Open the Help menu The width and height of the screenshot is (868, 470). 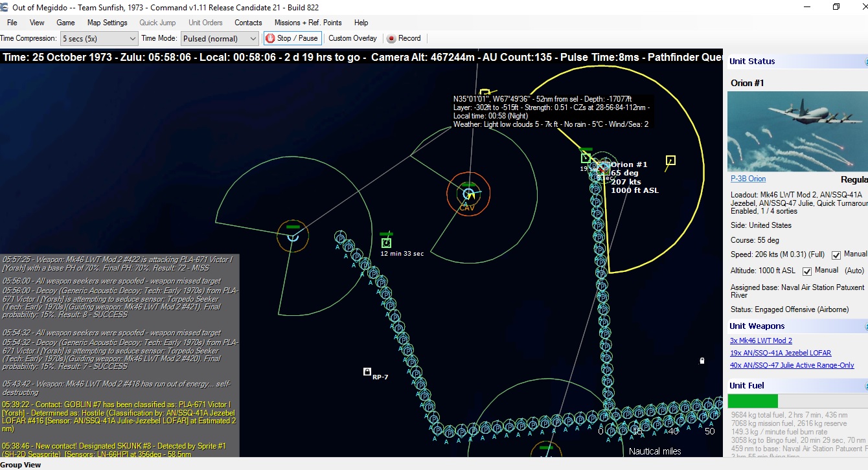pyautogui.click(x=361, y=23)
